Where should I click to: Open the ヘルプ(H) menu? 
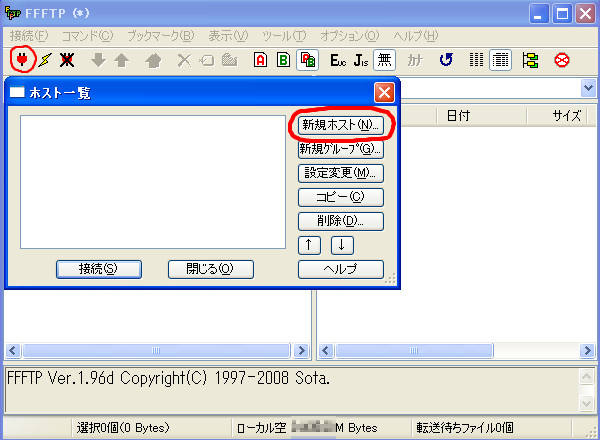click(416, 36)
